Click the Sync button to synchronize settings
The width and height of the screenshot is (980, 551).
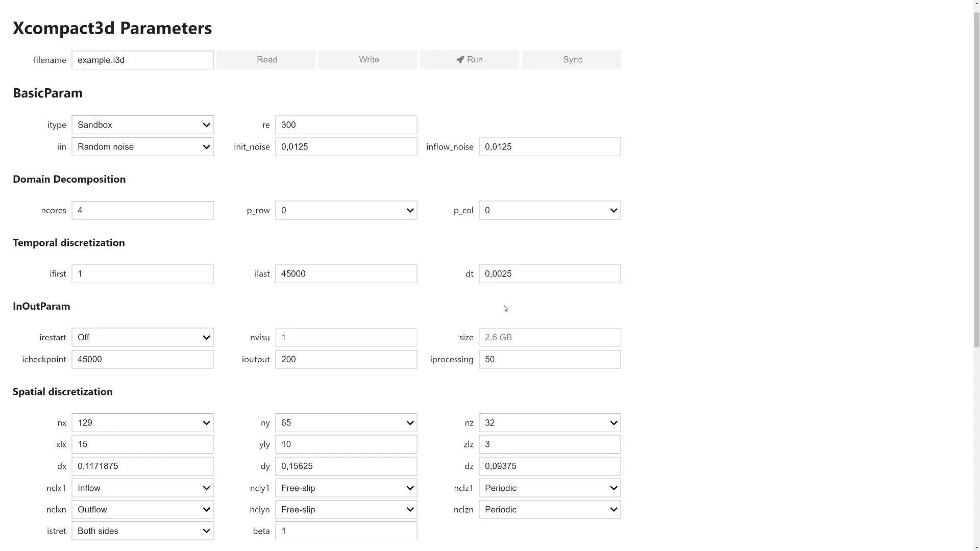(572, 59)
